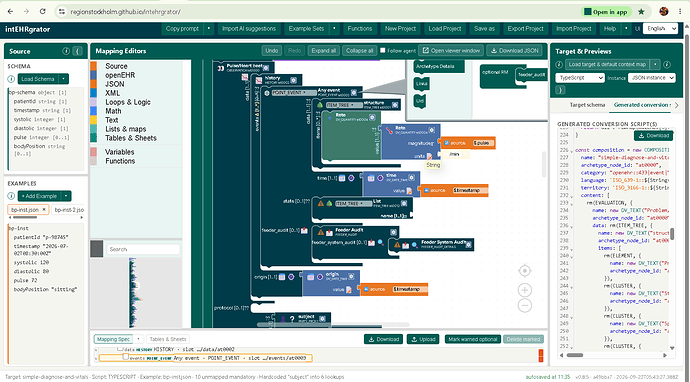Open JSON instance dropdown

(x=651, y=78)
